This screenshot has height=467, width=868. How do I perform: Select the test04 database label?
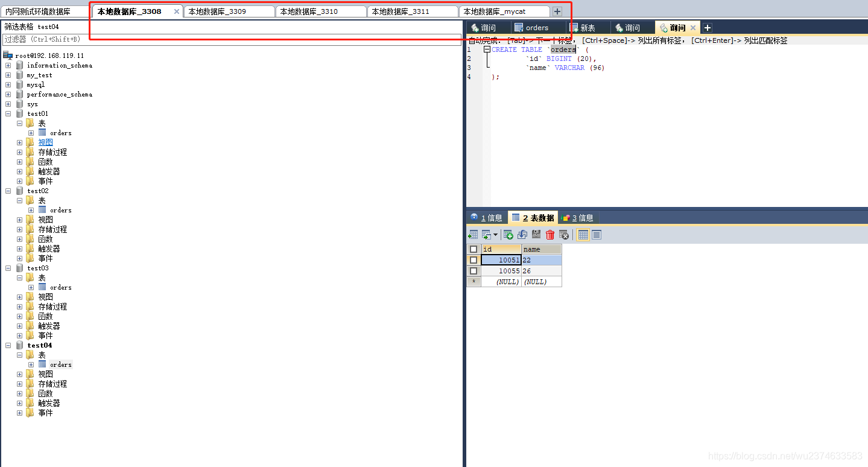39,345
